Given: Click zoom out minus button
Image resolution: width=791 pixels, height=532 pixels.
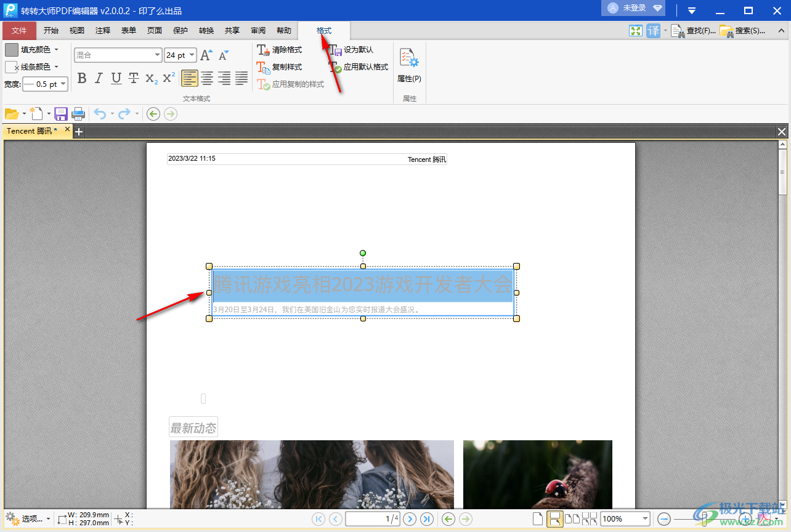Looking at the screenshot, I should coord(664,519).
